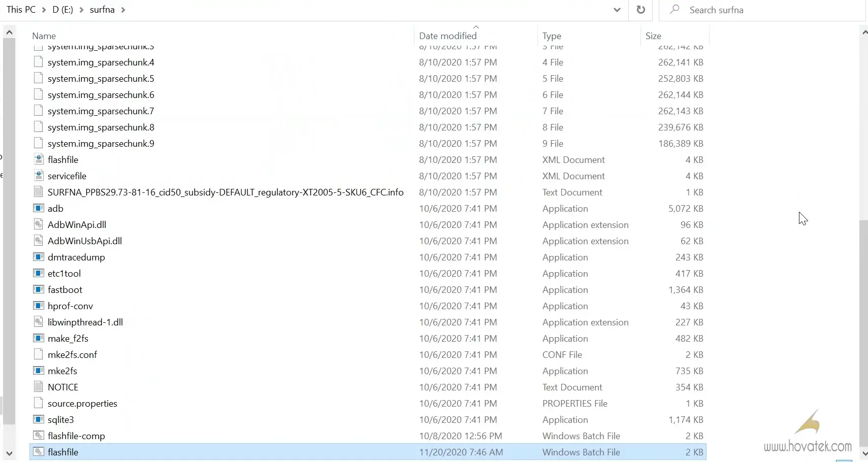The height and width of the screenshot is (462, 868).
Task: Select the AdbWinApi.dll extension icon
Action: coord(39,224)
